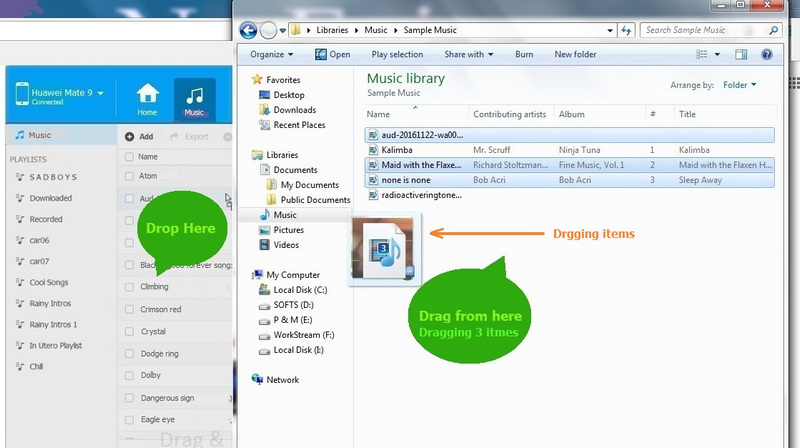Click Favorites in the navigation pane
This screenshot has width=800, height=448.
point(283,80)
